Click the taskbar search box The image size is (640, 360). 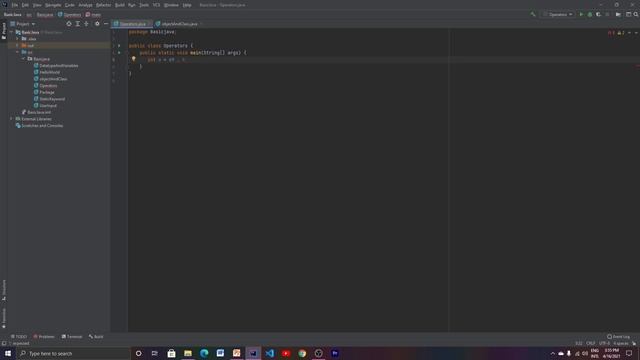click(x=73, y=353)
